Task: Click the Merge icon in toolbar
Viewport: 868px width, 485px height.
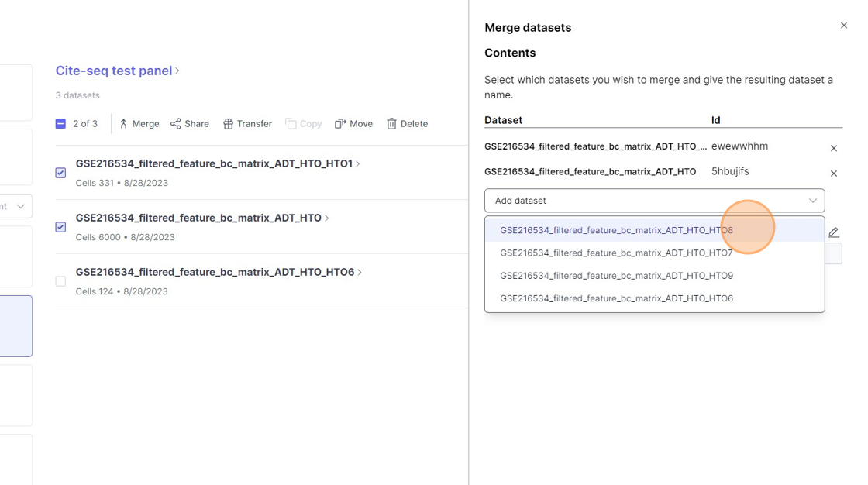Action: tap(124, 124)
